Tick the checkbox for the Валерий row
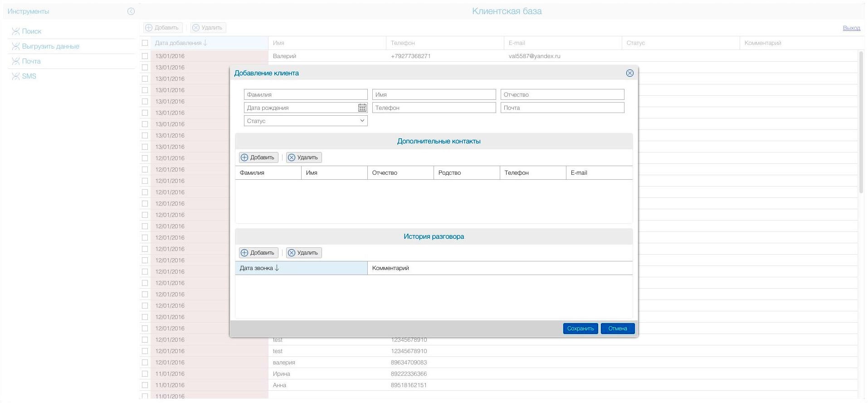The image size is (868, 403). coord(145,56)
